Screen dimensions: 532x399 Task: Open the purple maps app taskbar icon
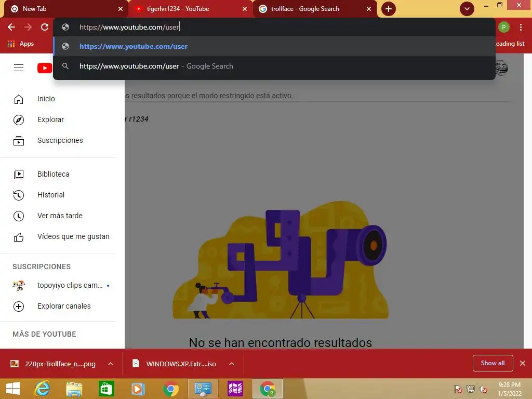(x=235, y=389)
